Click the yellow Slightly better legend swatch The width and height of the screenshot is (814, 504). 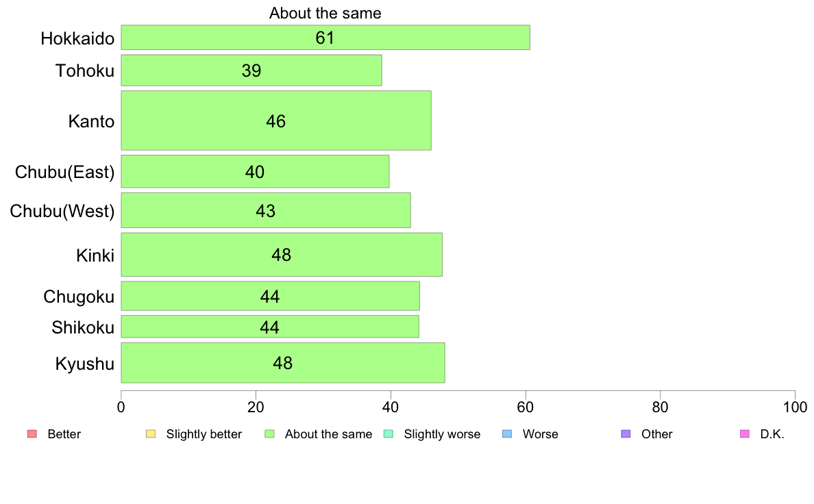tap(151, 434)
